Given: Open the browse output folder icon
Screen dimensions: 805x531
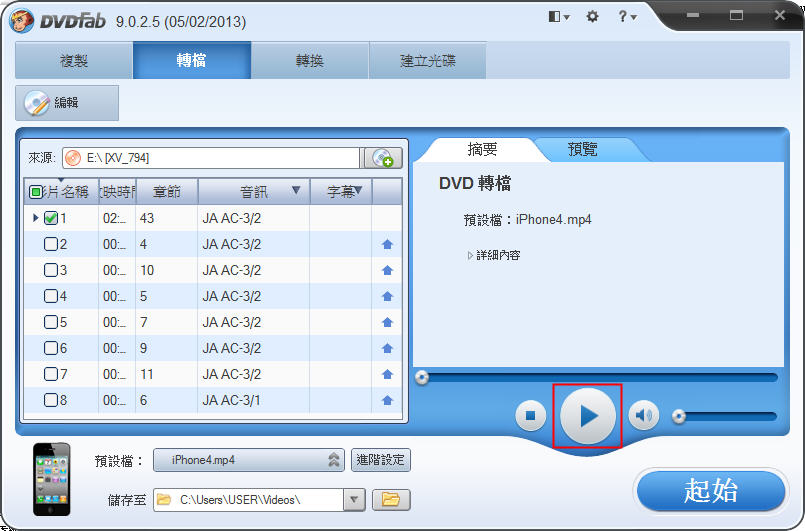Looking at the screenshot, I should tap(391, 499).
